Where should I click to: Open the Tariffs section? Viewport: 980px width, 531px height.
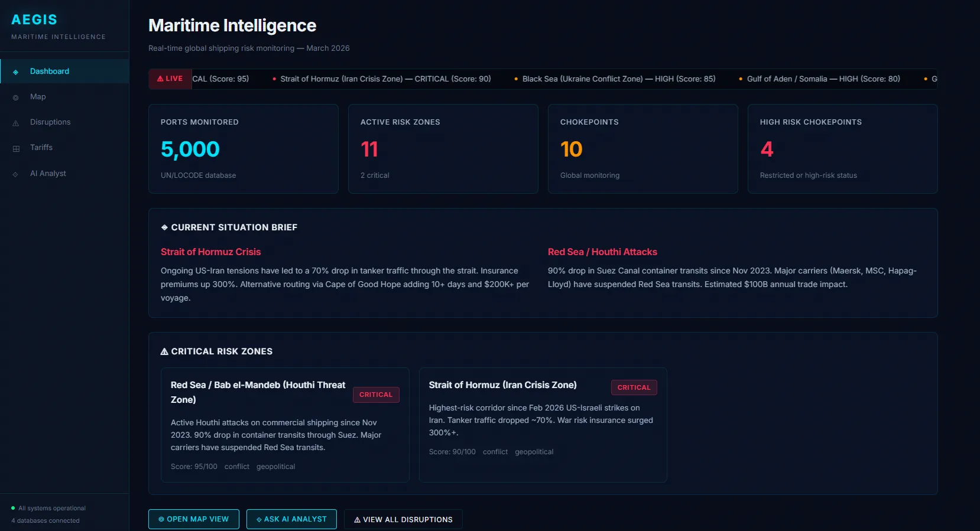[64, 148]
